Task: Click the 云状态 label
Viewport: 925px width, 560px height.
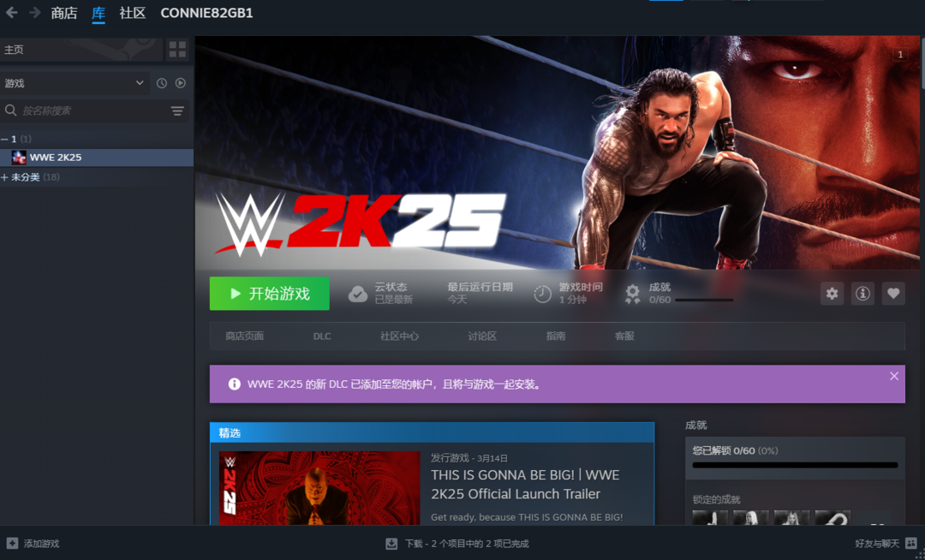Action: (x=391, y=287)
